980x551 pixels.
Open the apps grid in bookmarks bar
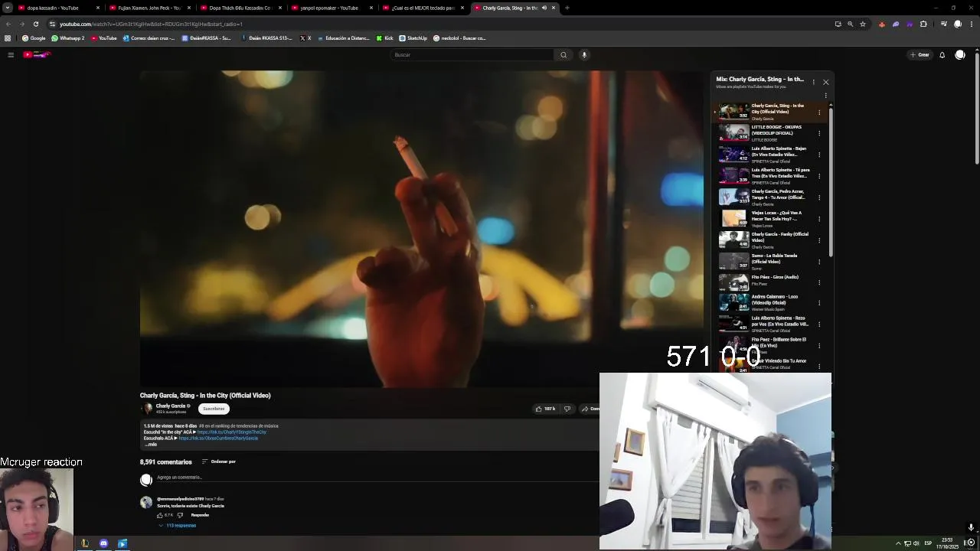(x=8, y=38)
